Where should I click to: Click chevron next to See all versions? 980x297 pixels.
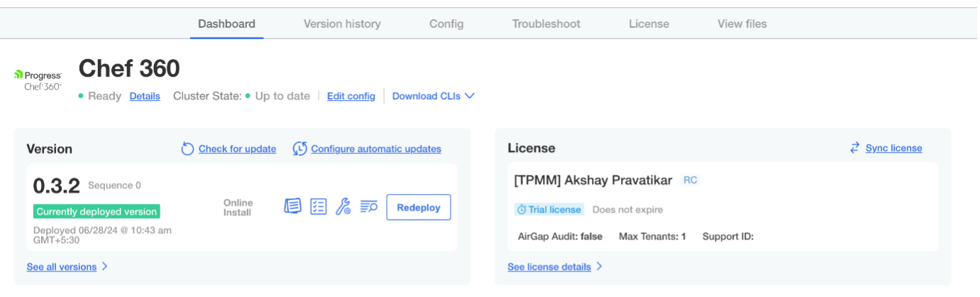pyautogui.click(x=105, y=267)
